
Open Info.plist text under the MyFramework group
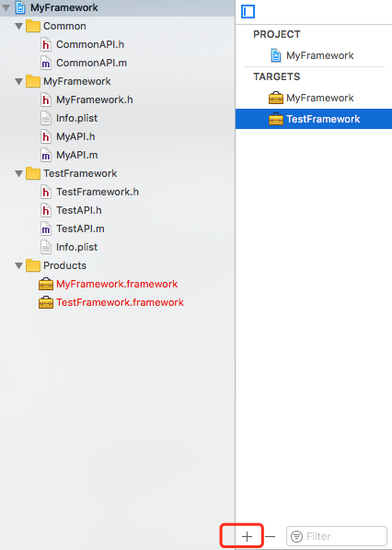tap(76, 118)
